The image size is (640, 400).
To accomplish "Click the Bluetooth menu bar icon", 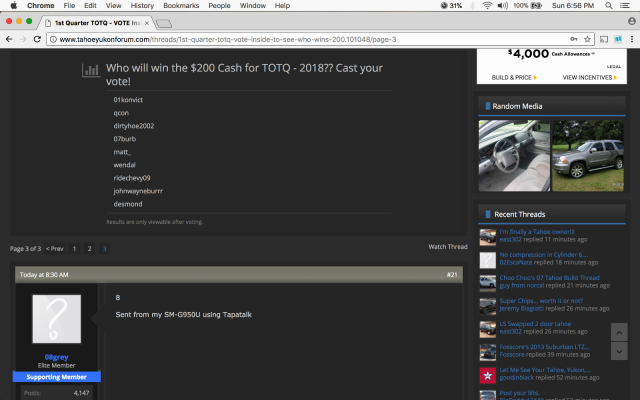I will click(473, 5).
